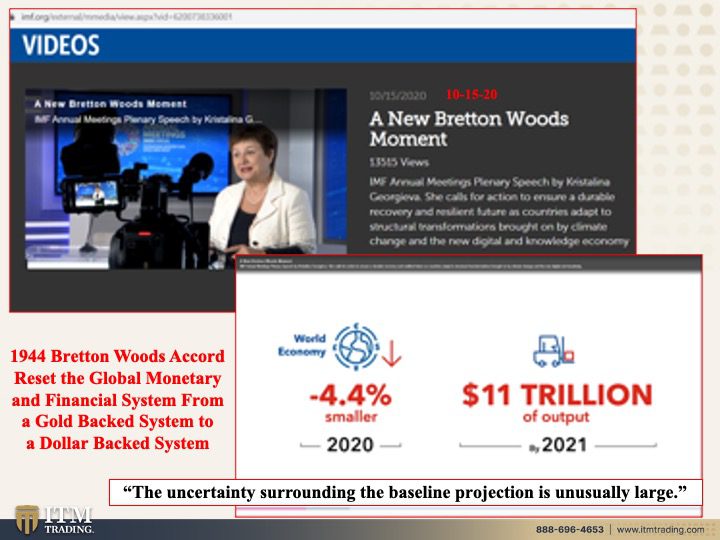Click the uncertainty baseline projection quote box
Screen dimensions: 720x540
pos(405,492)
